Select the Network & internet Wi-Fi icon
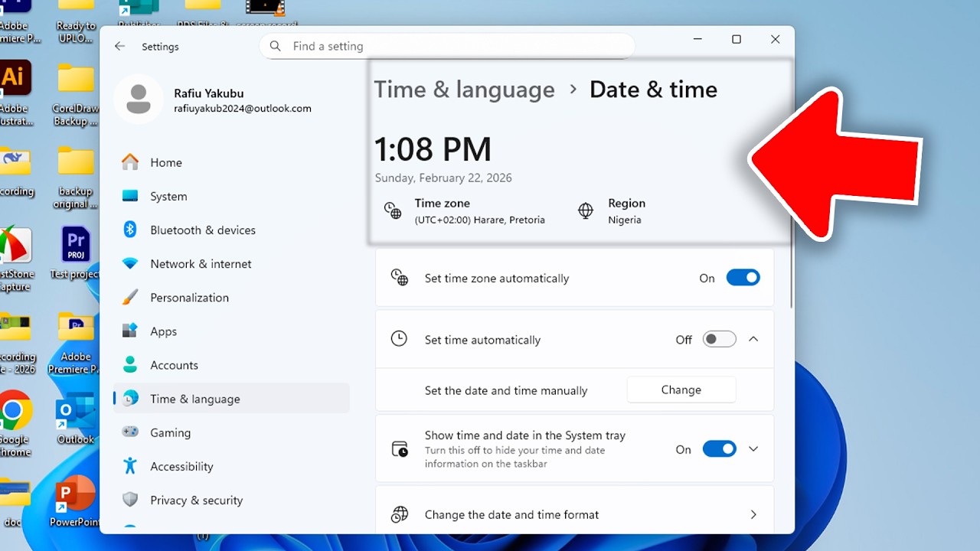Viewport: 980px width, 551px height. coord(130,263)
